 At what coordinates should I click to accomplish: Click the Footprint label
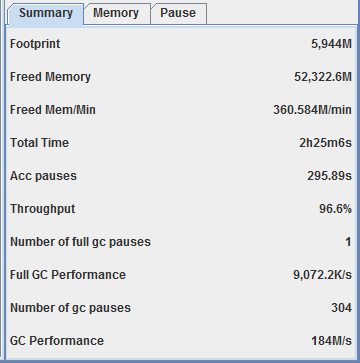pyautogui.click(x=35, y=44)
